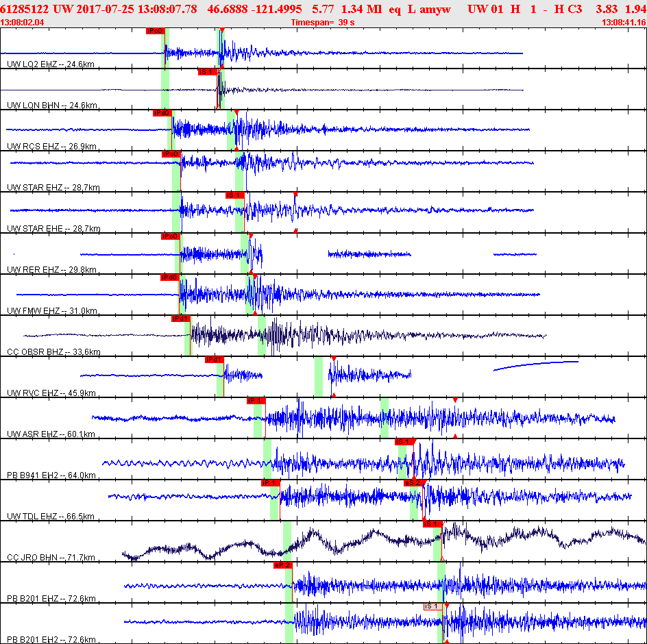Click the iPd0 pick flag on FMW EHZ
This screenshot has height=644, width=647.
(x=169, y=277)
